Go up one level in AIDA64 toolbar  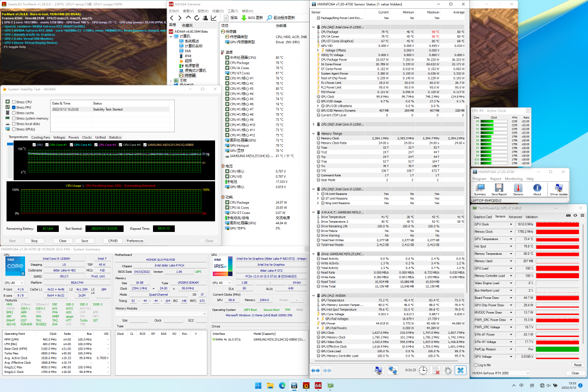pos(188,17)
